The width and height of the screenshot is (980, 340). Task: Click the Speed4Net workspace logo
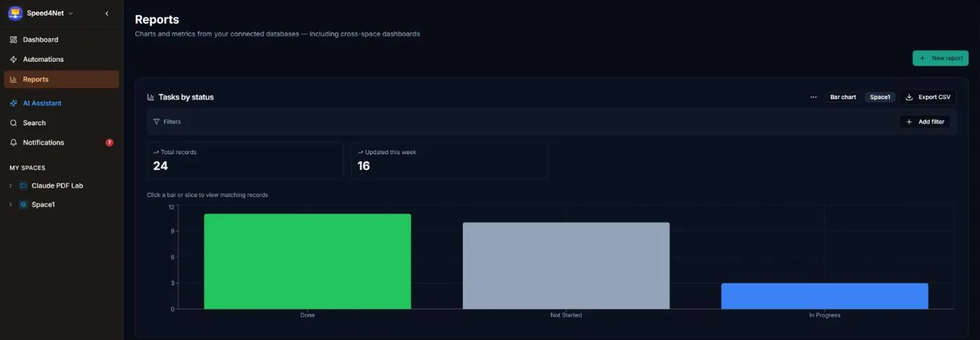(15, 13)
